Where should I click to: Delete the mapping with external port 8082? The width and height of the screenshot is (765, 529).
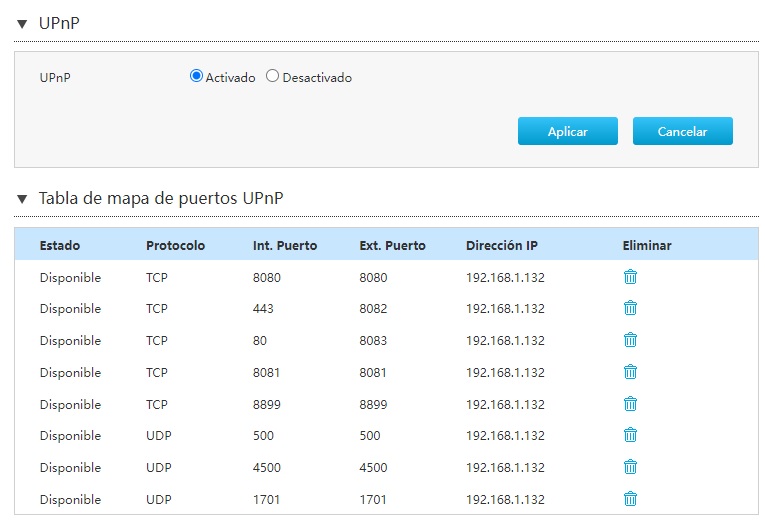[x=630, y=308]
